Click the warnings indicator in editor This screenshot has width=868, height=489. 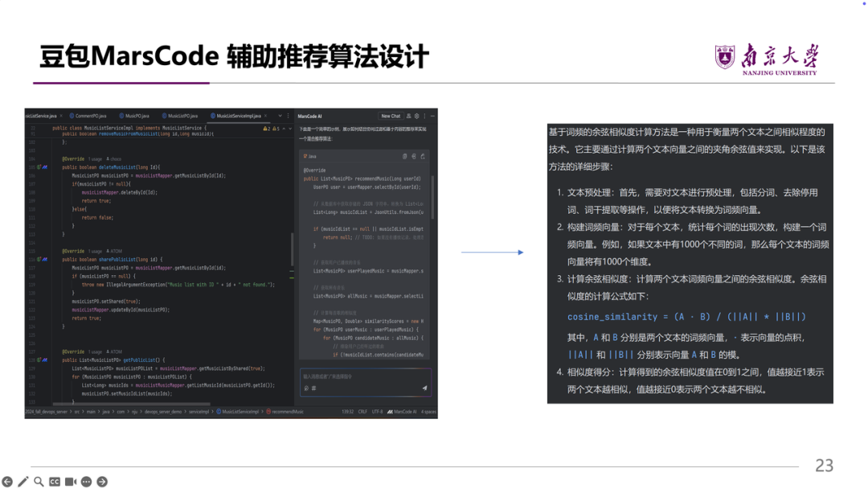tap(272, 129)
